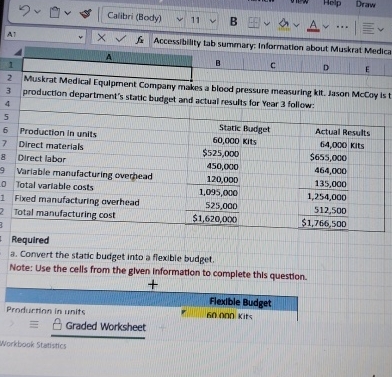Expand the Paste options arrow
The image size is (392, 377).
tap(68, 13)
